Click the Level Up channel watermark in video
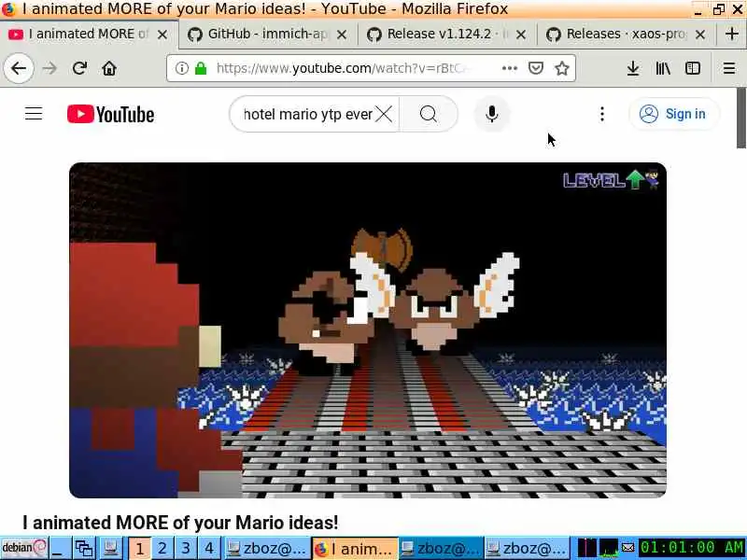 tap(612, 180)
